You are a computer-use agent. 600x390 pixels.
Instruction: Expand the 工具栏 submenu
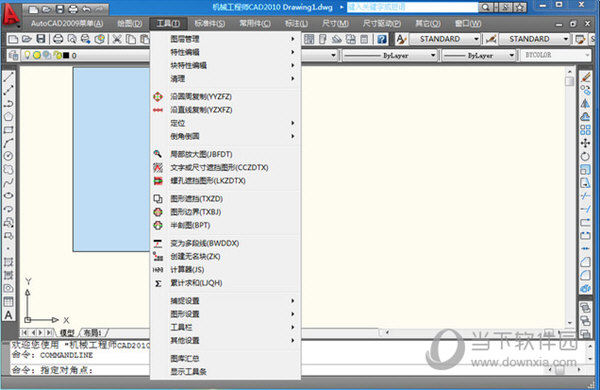225,327
